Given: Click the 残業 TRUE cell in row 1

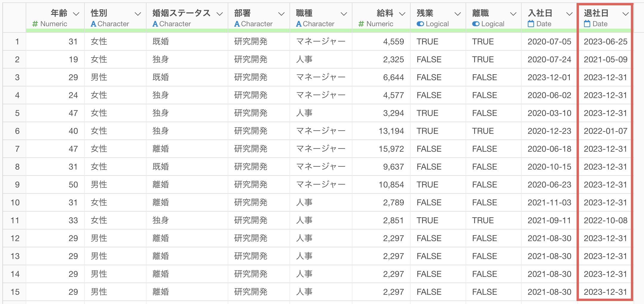Looking at the screenshot, I should (x=427, y=42).
